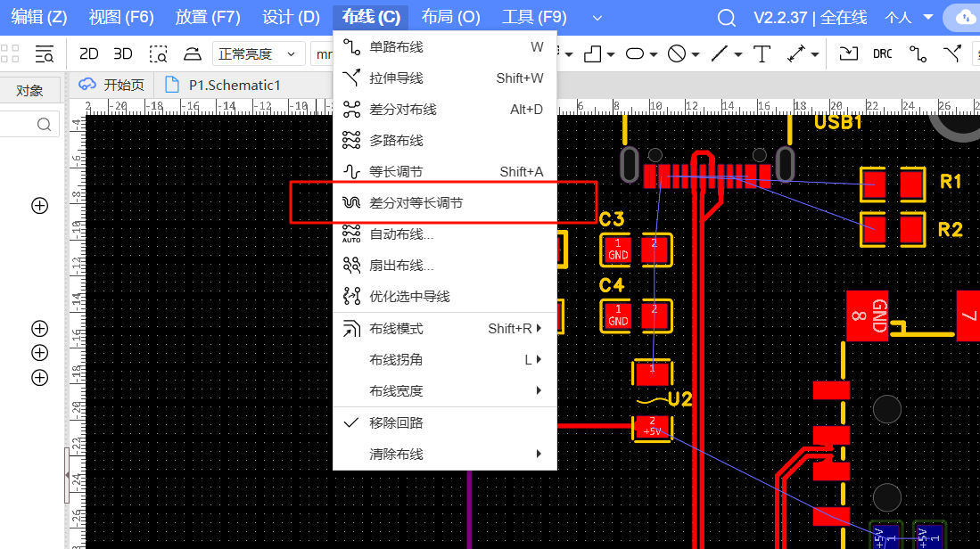Click the cloud download icon
The width and height of the screenshot is (980, 549).
coord(966,18)
